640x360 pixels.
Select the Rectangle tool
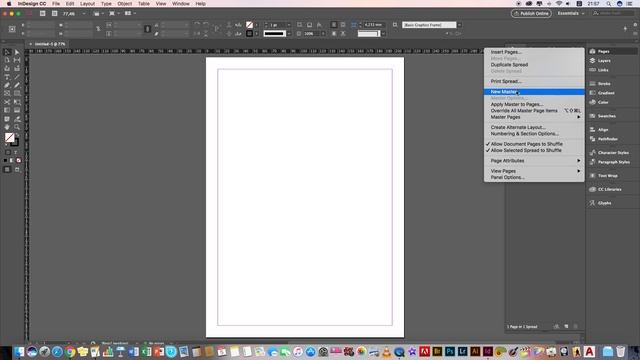coord(17,94)
